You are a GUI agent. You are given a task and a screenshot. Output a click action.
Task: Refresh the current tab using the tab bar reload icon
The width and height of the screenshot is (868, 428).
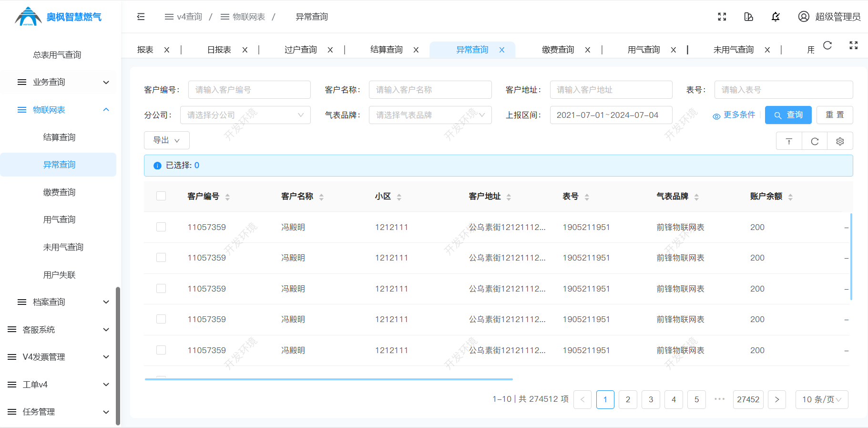[827, 45]
